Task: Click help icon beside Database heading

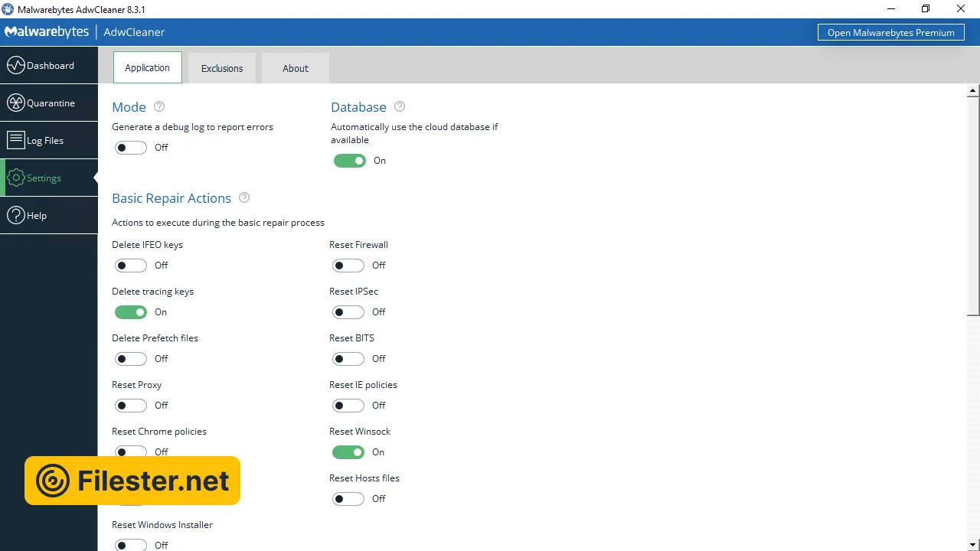Action: (x=400, y=107)
